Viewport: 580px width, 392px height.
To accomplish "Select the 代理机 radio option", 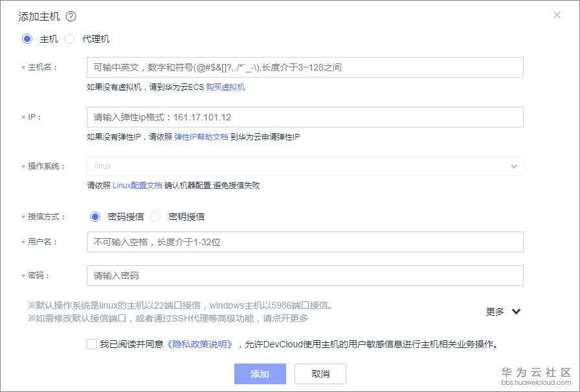I will 69,39.
